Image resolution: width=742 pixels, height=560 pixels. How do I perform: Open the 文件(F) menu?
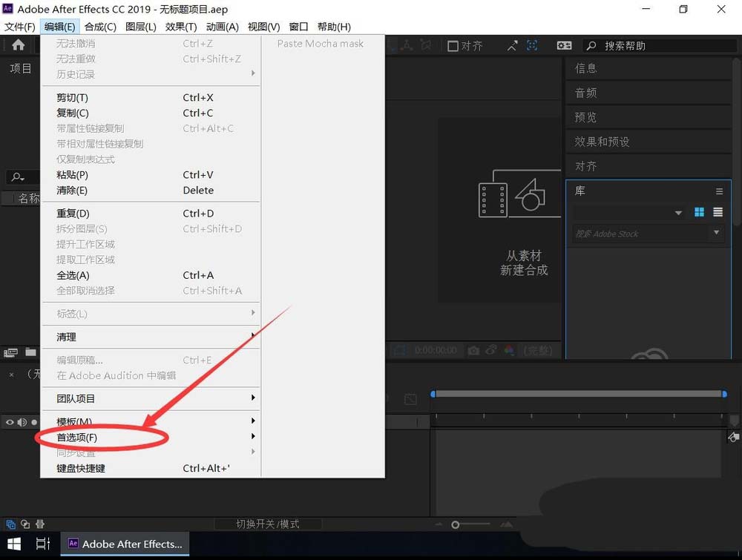coord(20,27)
